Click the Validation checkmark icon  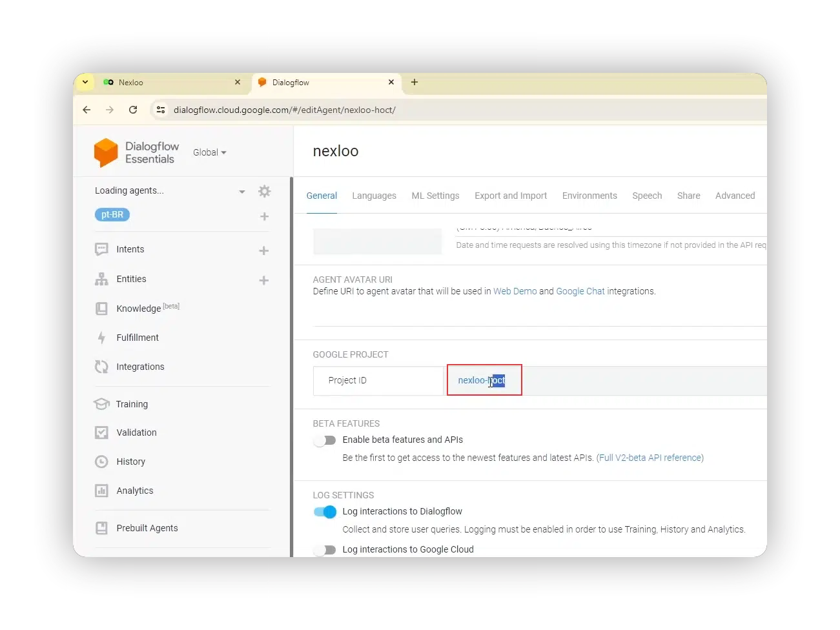pyautogui.click(x=101, y=432)
